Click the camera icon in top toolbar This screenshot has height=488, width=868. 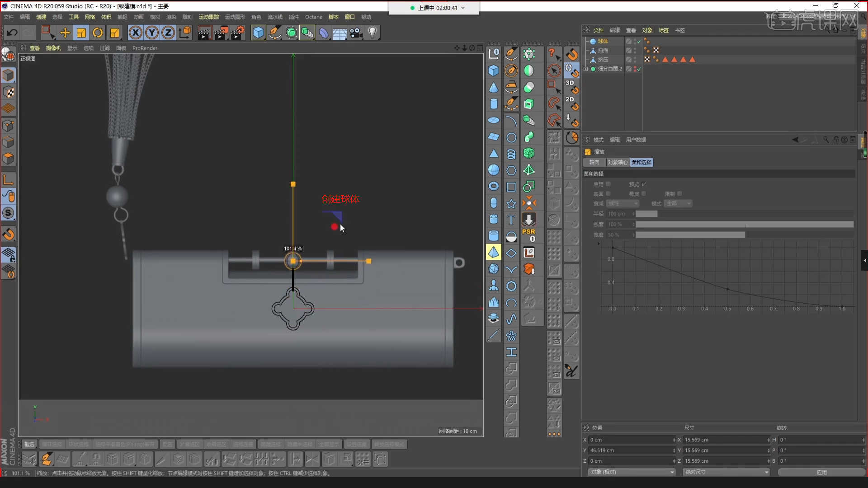click(356, 33)
